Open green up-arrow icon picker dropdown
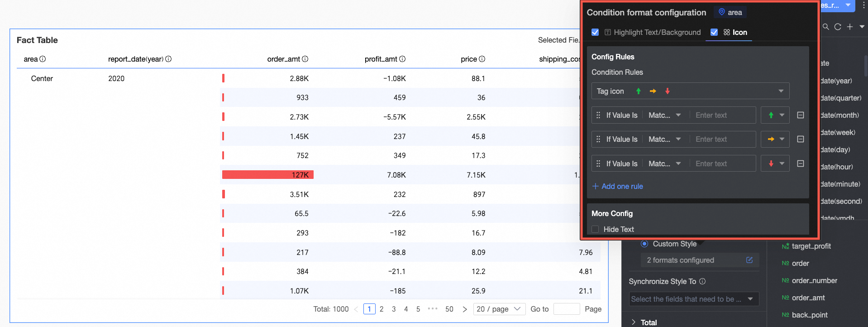Image resolution: width=868 pixels, height=327 pixels. tap(775, 115)
